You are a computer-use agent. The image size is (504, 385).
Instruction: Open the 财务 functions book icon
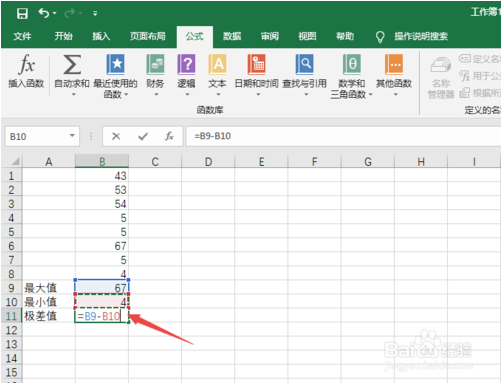coord(155,64)
